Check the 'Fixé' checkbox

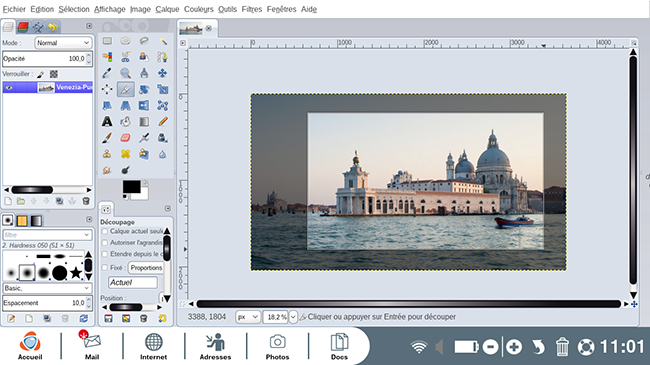[x=105, y=268]
